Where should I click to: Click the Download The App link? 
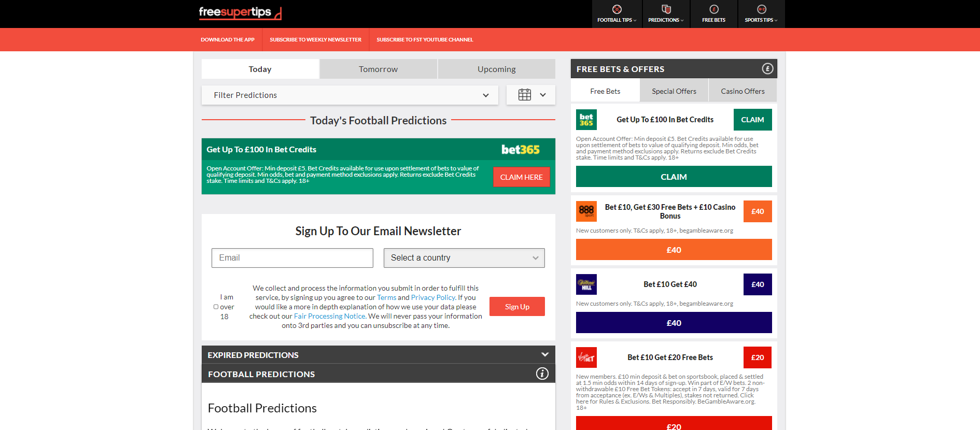pyautogui.click(x=228, y=39)
